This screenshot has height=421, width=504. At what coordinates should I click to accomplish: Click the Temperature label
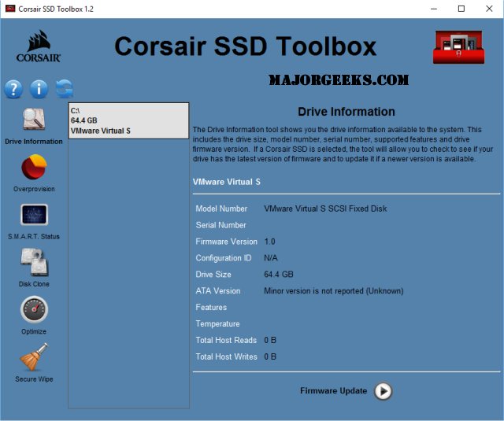(217, 323)
